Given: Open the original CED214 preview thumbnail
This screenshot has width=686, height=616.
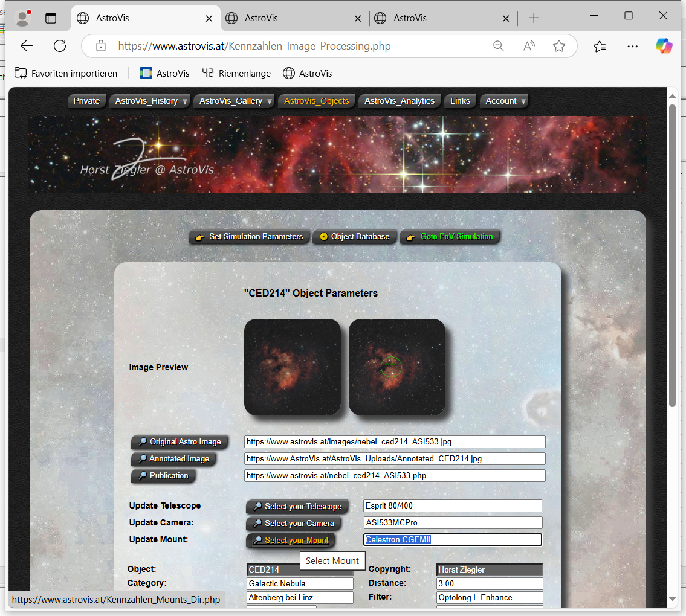Looking at the screenshot, I should click(x=293, y=367).
